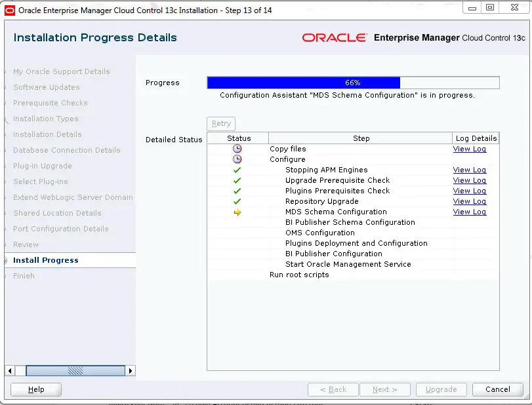
Task: Select My Oracle Support Details step
Action: (x=62, y=71)
